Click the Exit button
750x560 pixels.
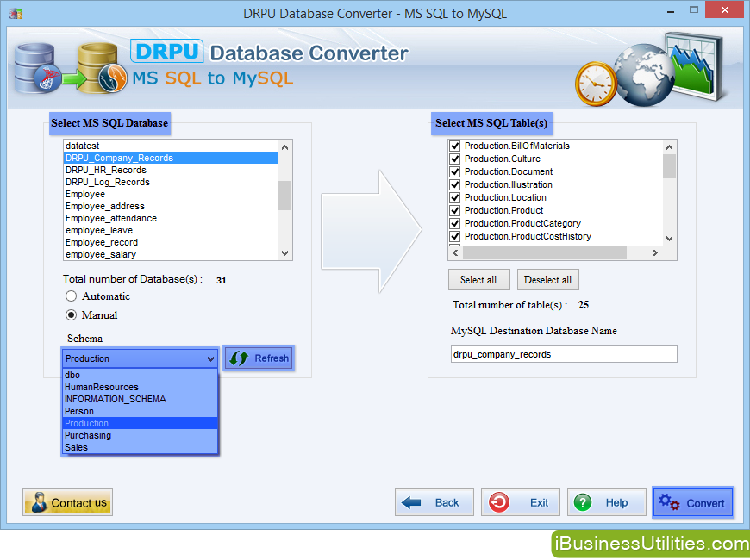[521, 502]
